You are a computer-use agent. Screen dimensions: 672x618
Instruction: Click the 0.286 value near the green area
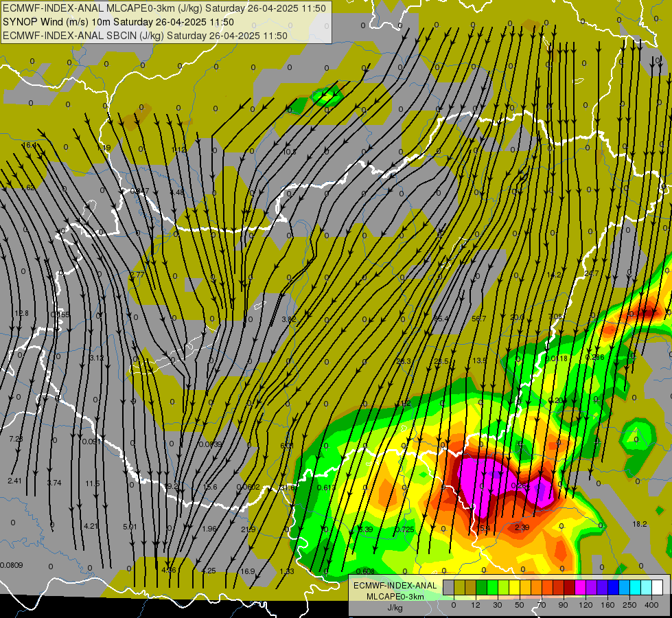click(595, 357)
